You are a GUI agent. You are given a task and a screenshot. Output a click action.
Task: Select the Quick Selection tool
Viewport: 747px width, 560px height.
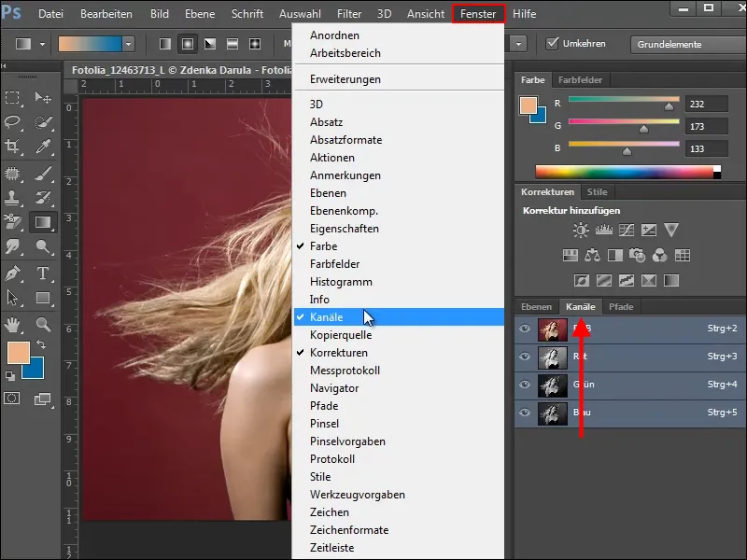coord(43,122)
